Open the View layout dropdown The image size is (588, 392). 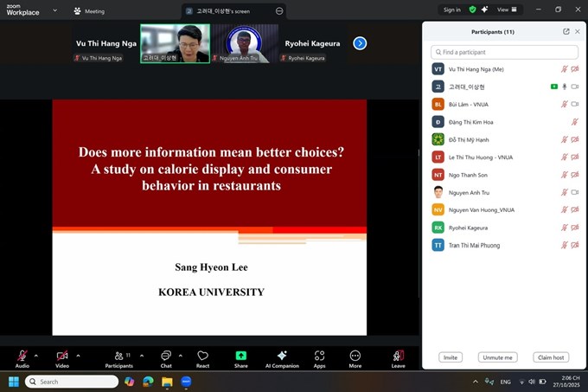pos(508,10)
